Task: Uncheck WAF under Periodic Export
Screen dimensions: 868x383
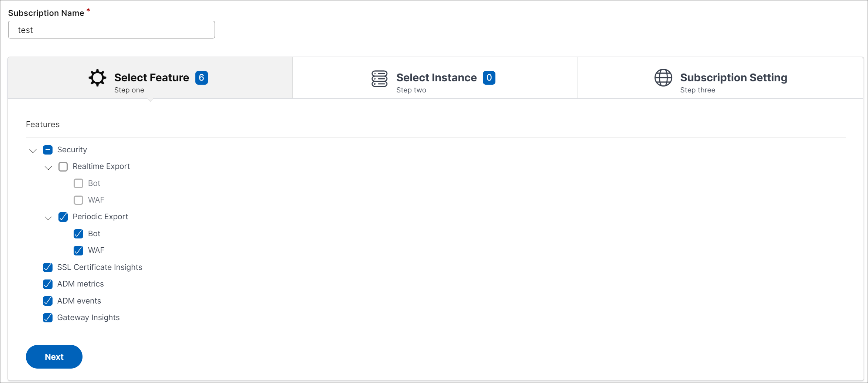Action: point(78,251)
